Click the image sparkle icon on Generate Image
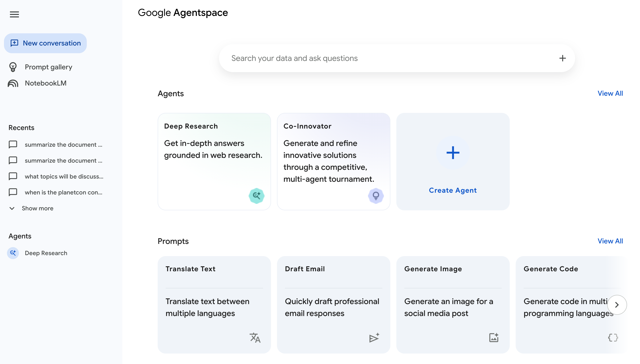The width and height of the screenshot is (640, 364). pos(494,338)
